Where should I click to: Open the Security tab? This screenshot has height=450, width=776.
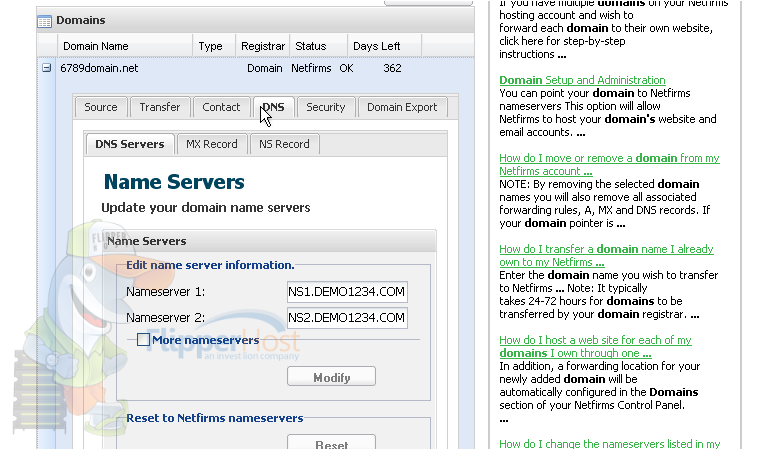click(325, 107)
